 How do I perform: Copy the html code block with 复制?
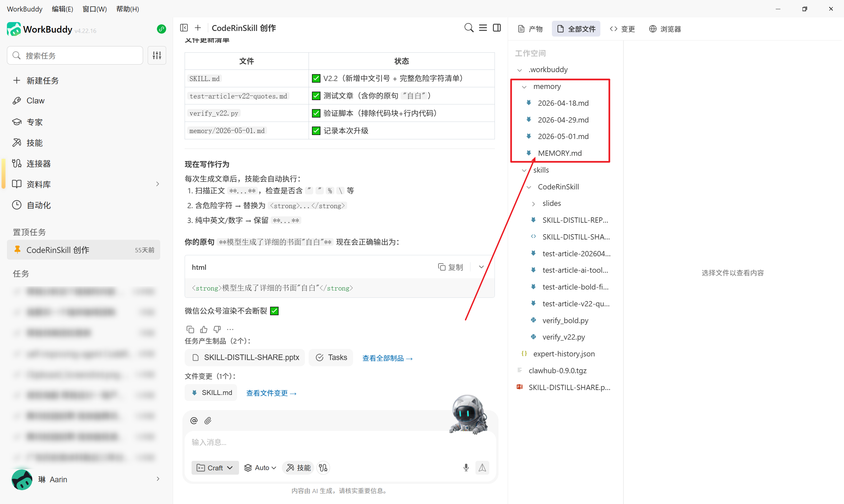click(450, 267)
